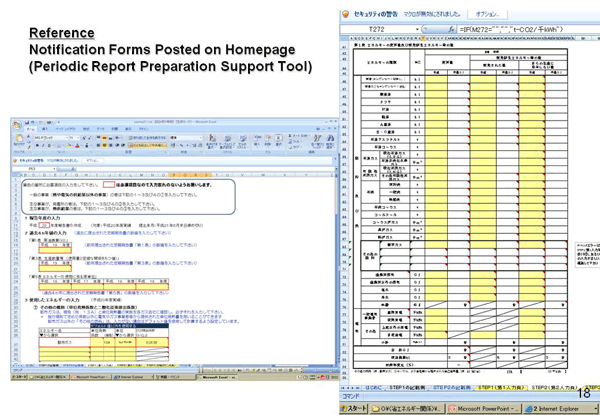600x415 pixels.
Task: Toggle Bold in left Excel ribbon
Action: (x=37, y=146)
